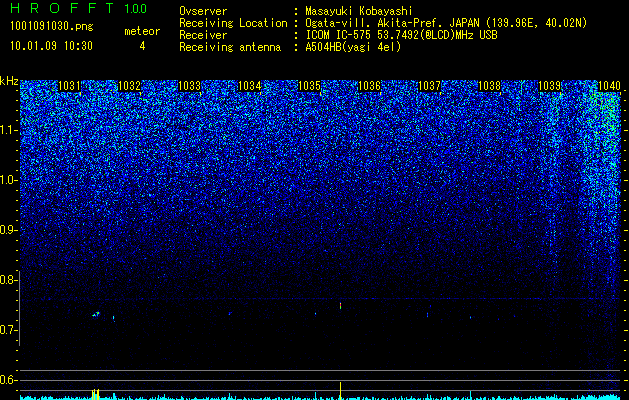Select the file name 1001091030.png

click(52, 27)
